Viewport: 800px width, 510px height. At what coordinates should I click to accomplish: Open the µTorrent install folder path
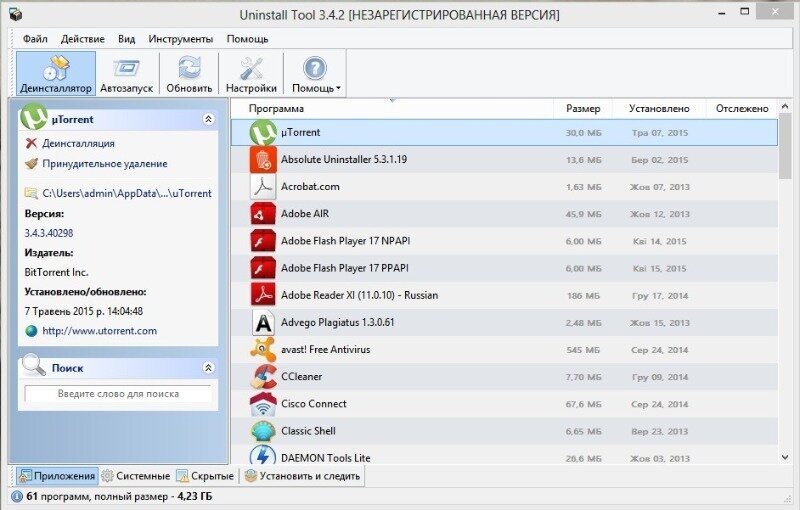[127, 193]
